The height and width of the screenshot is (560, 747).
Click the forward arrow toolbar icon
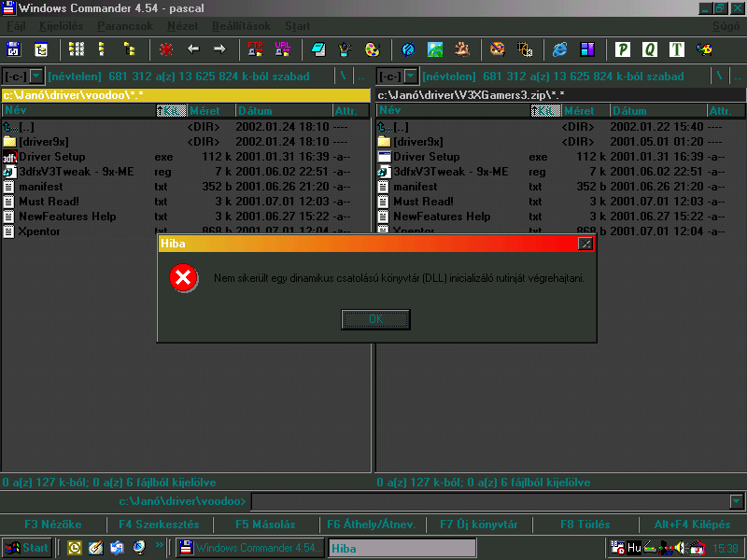pyautogui.click(x=219, y=49)
